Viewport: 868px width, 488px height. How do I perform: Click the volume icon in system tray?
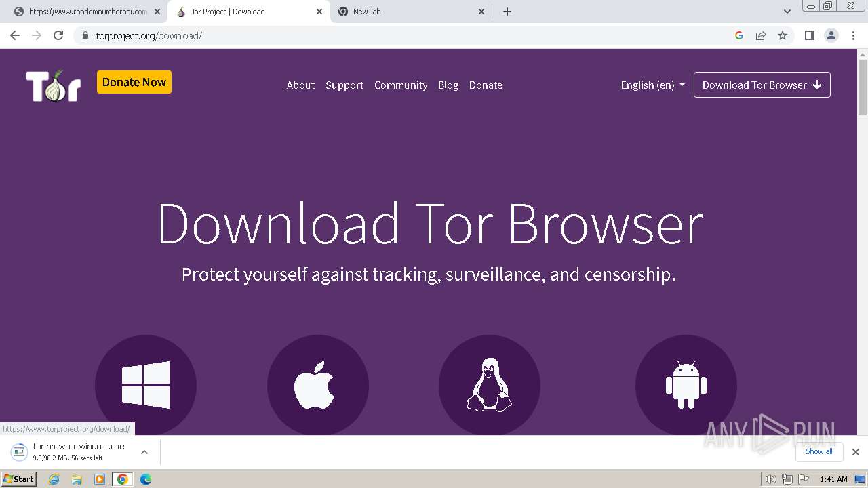point(770,479)
